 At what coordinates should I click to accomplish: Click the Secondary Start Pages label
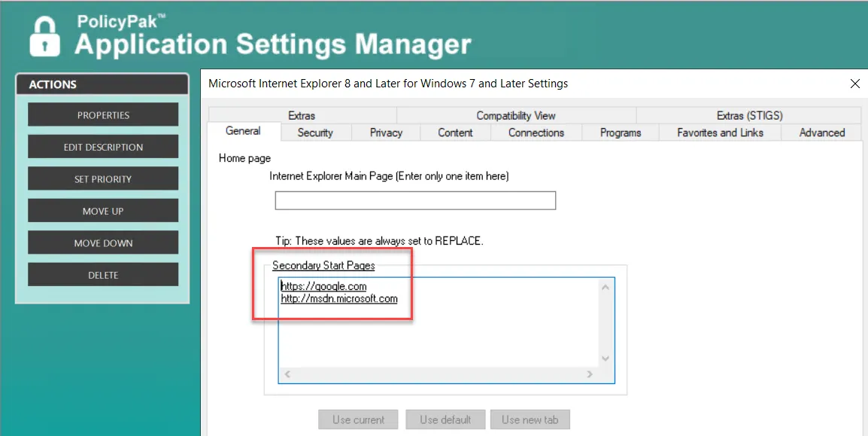coord(323,265)
